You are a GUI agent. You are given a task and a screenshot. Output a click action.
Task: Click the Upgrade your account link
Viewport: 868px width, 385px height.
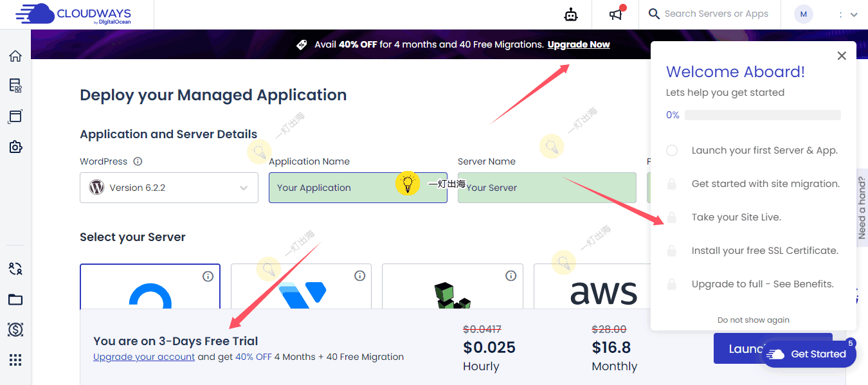pos(144,357)
